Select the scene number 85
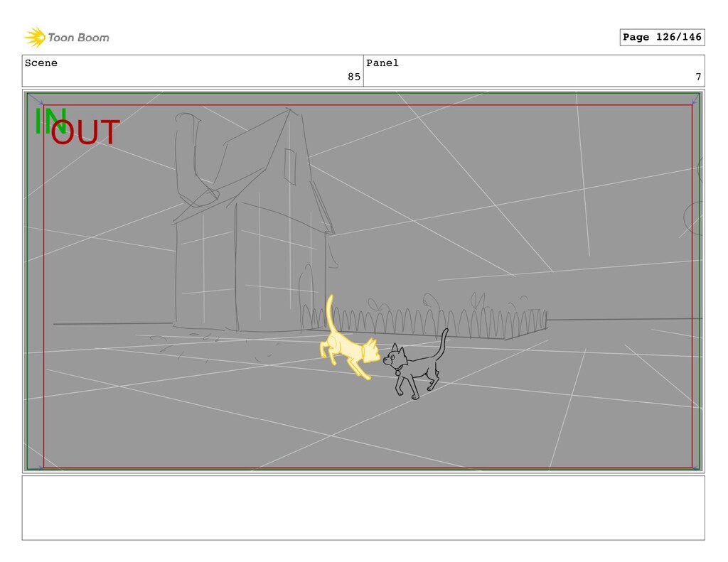 click(354, 77)
